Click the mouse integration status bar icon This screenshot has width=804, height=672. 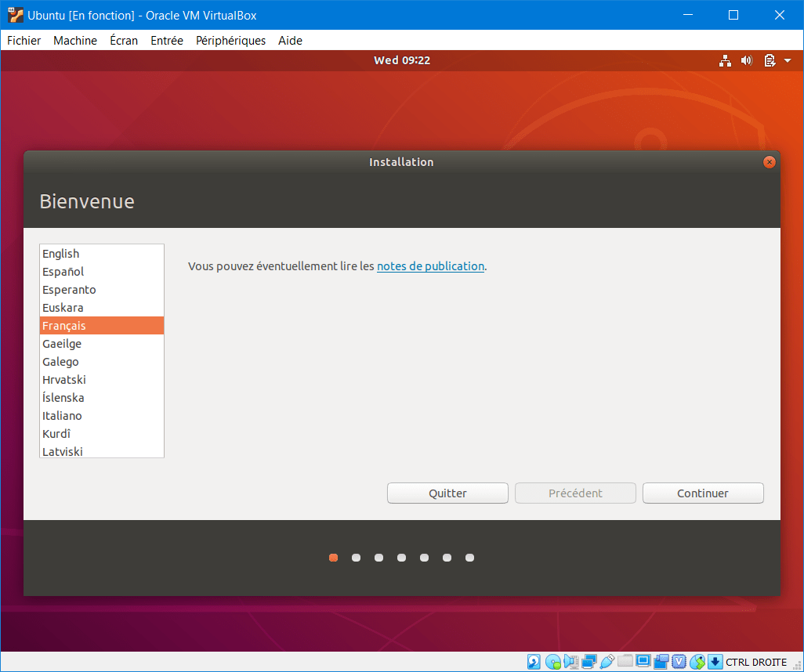click(697, 662)
